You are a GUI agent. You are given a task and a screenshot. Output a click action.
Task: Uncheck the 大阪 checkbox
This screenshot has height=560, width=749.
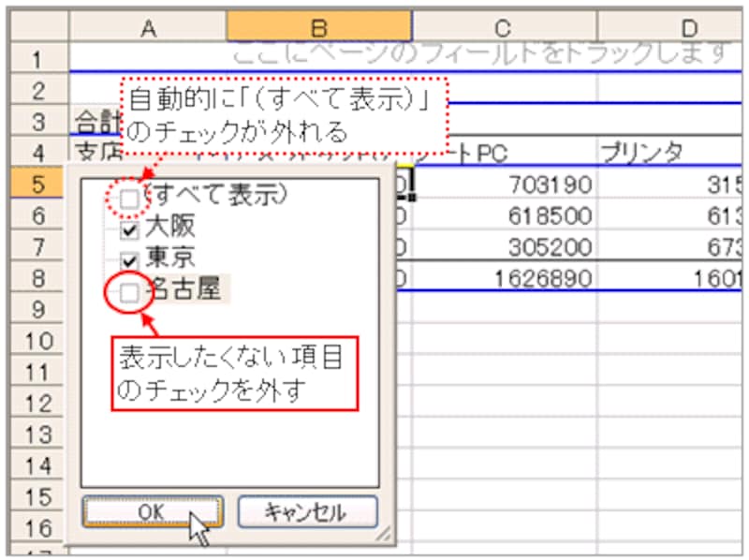[129, 230]
